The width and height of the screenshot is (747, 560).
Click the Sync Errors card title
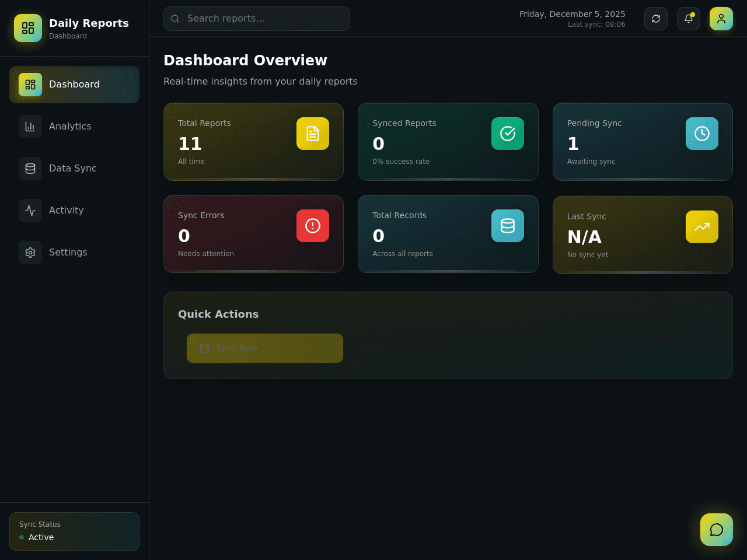coord(201,215)
